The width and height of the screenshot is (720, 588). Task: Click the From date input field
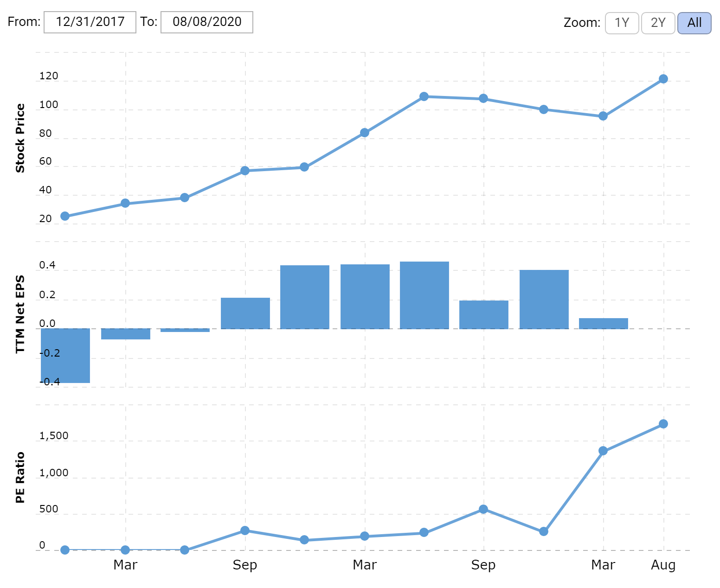[90, 22]
